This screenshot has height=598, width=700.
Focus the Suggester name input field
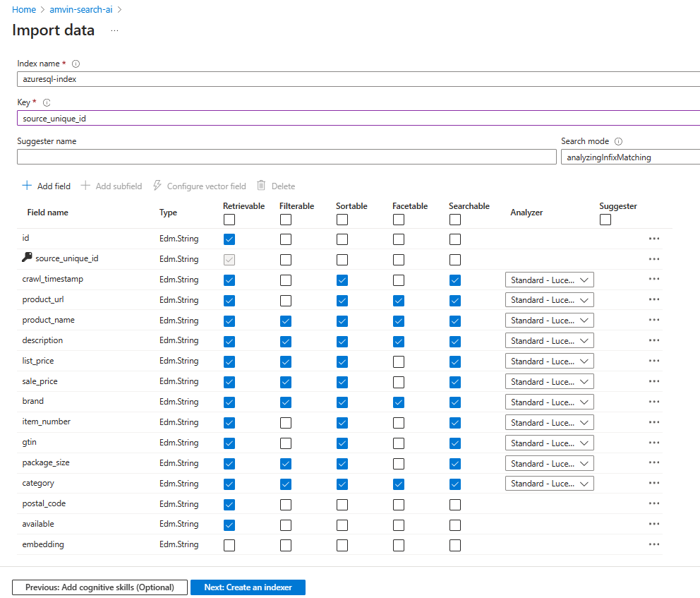[286, 157]
